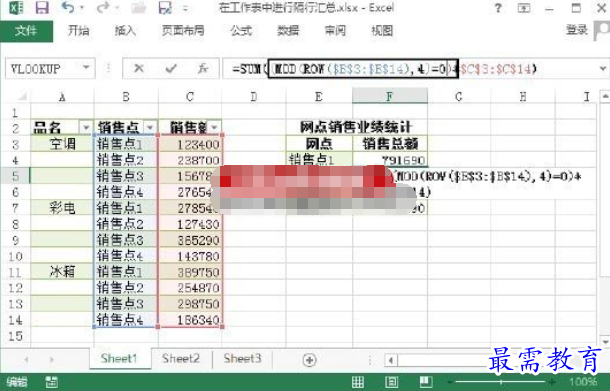This screenshot has height=391, width=610.
Task: Open the Customize Quick Access Toolbar dropdown
Action: point(186,8)
